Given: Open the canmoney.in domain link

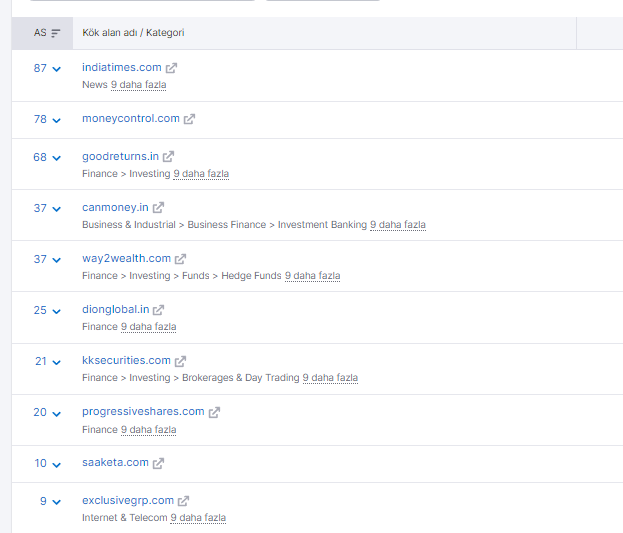Looking at the screenshot, I should click(x=115, y=207).
